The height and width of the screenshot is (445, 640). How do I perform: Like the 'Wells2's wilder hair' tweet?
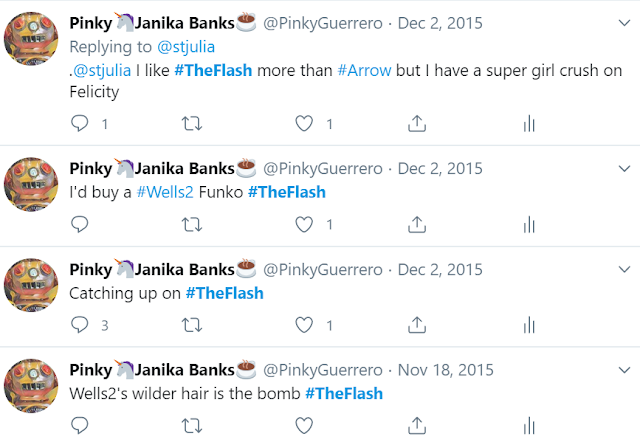[x=304, y=425]
